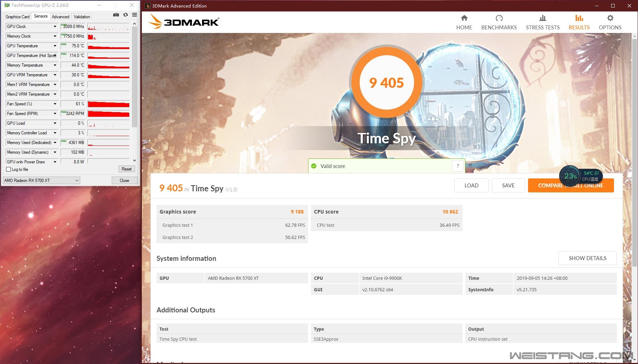Image resolution: width=638 pixels, height=364 pixels.
Task: Click the CPU temperature overlay widget
Action: 581,176
